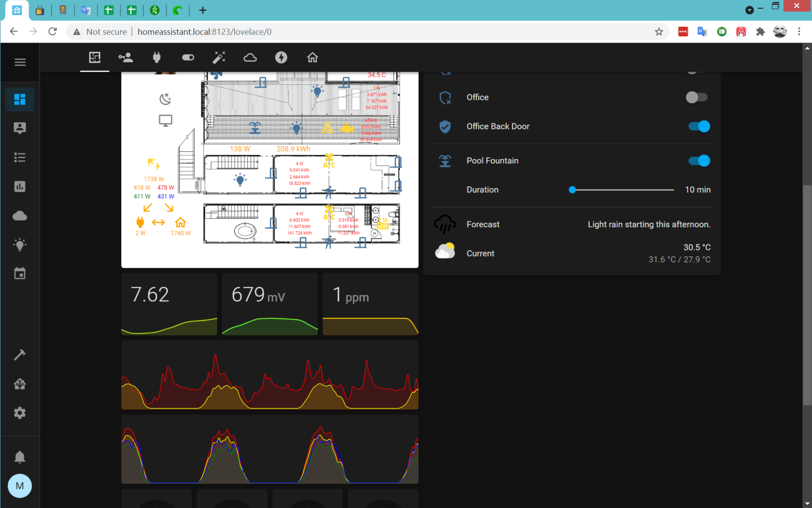Toggle the pool fountain icon on floorplan
The image size is (812, 508).
click(255, 128)
